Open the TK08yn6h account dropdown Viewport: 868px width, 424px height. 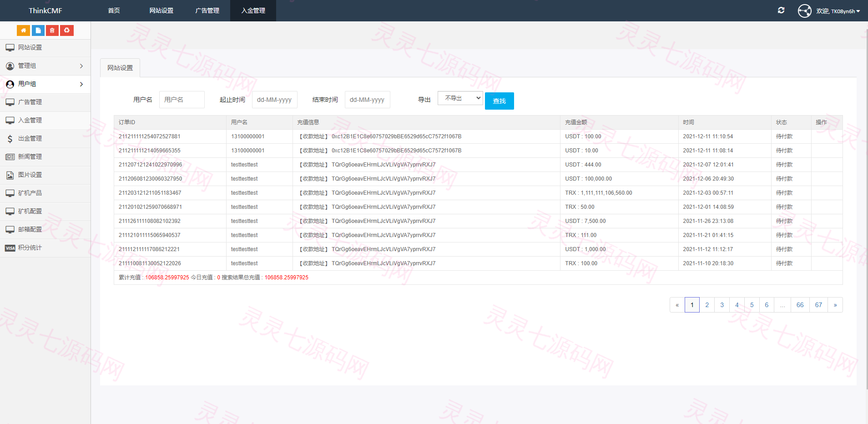click(838, 11)
